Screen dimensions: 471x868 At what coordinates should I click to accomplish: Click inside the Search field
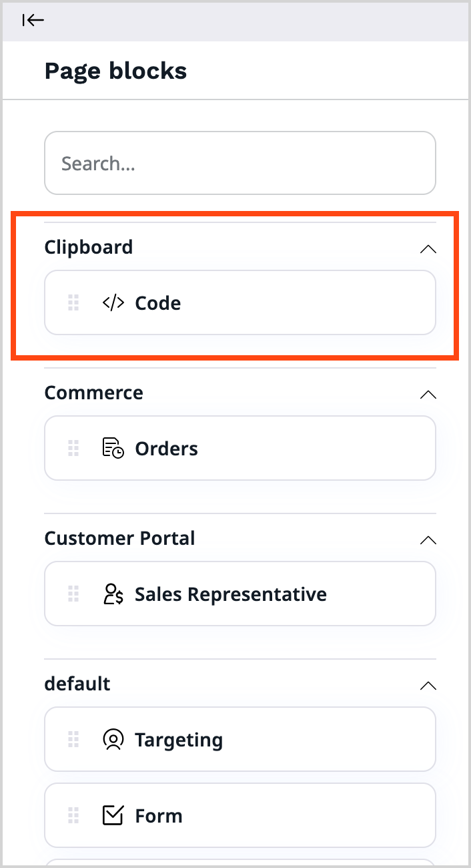240,163
